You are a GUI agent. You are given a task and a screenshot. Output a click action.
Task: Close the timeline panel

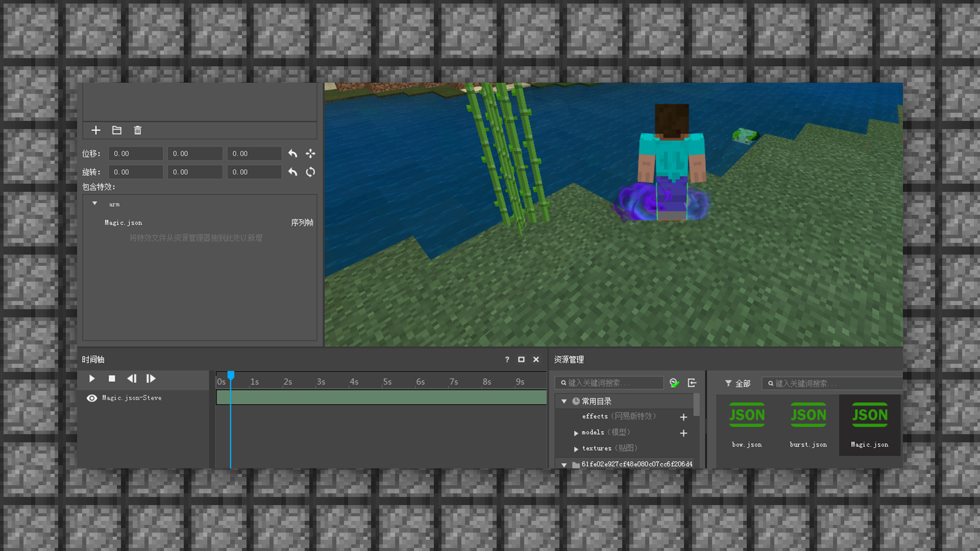tap(536, 360)
